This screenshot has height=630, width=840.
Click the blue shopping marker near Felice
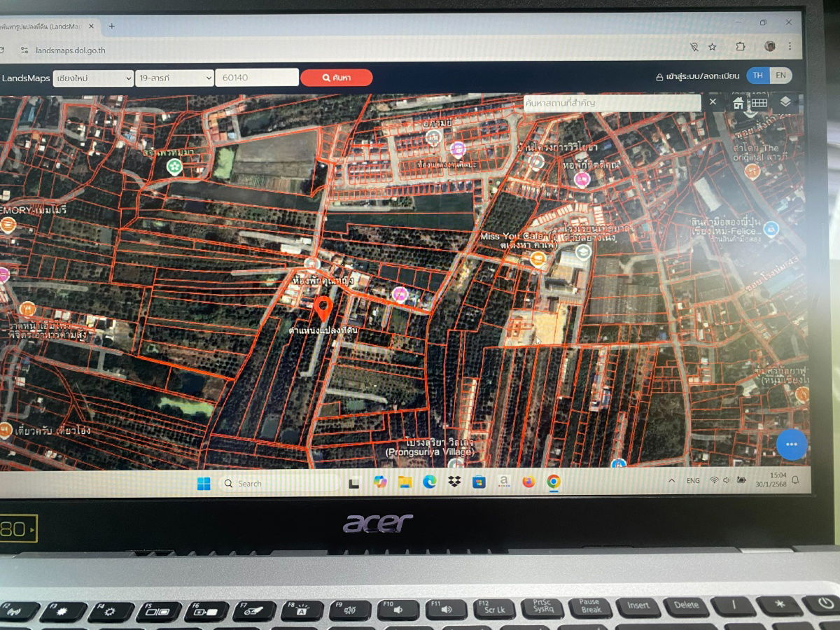coord(771,229)
